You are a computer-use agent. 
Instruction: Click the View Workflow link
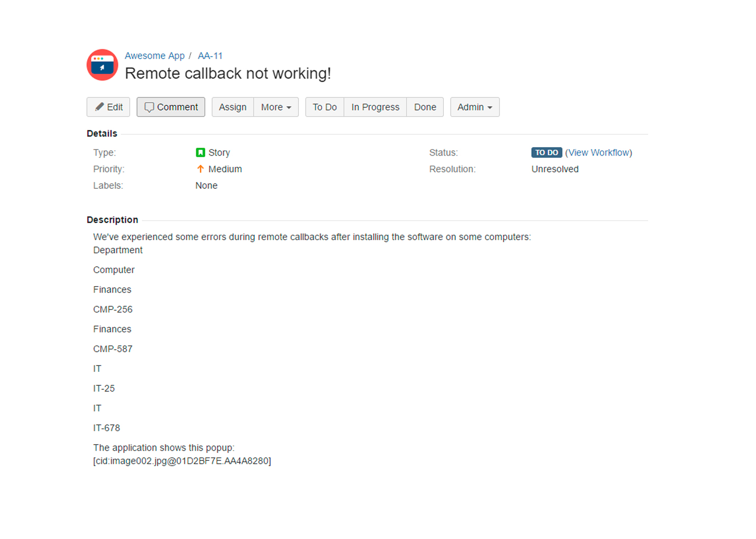[599, 153]
